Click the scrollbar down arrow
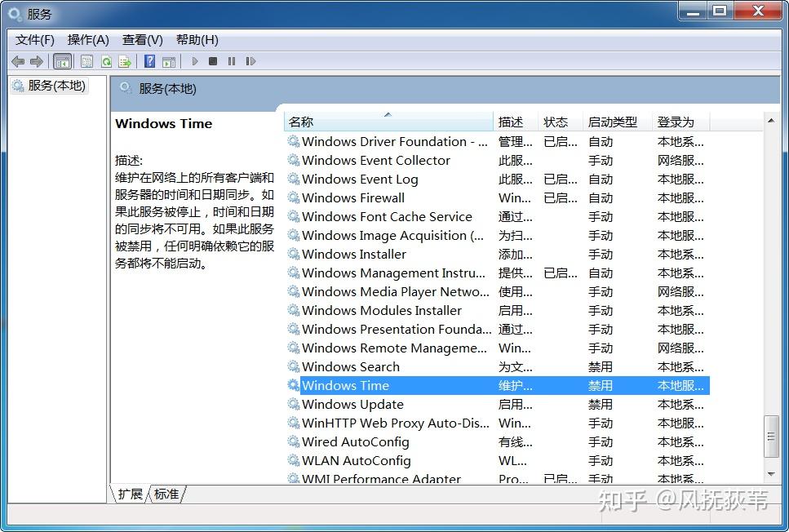 click(771, 473)
